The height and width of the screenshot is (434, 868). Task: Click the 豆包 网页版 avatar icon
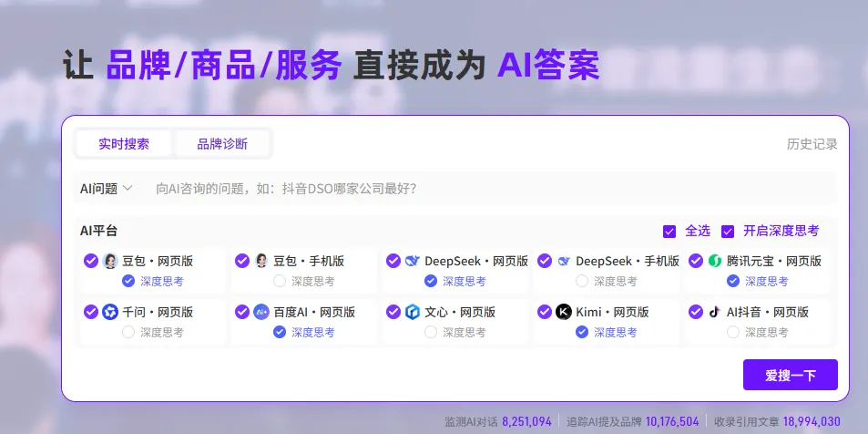110,261
